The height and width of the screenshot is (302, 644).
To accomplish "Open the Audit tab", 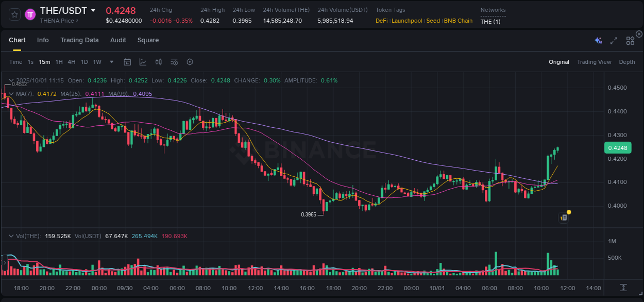I will click(118, 40).
